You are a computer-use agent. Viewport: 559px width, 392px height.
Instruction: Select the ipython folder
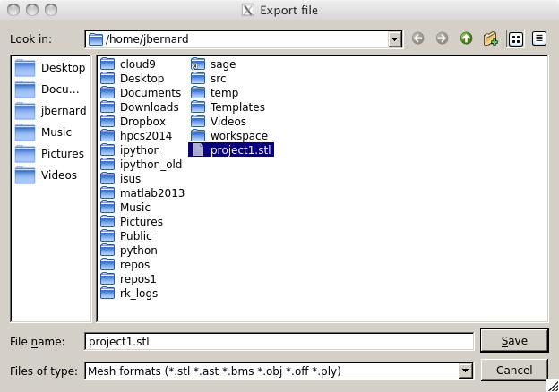pos(130,149)
